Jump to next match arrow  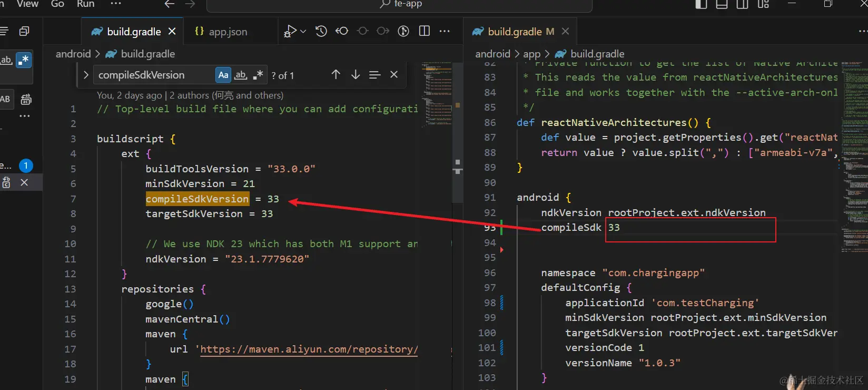356,75
